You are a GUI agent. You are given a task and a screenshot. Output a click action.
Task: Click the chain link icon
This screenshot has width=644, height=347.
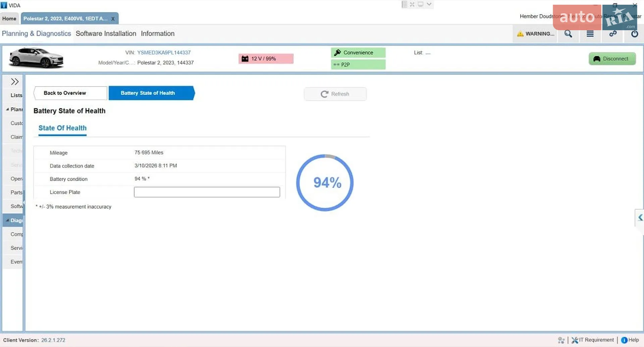pyautogui.click(x=613, y=34)
